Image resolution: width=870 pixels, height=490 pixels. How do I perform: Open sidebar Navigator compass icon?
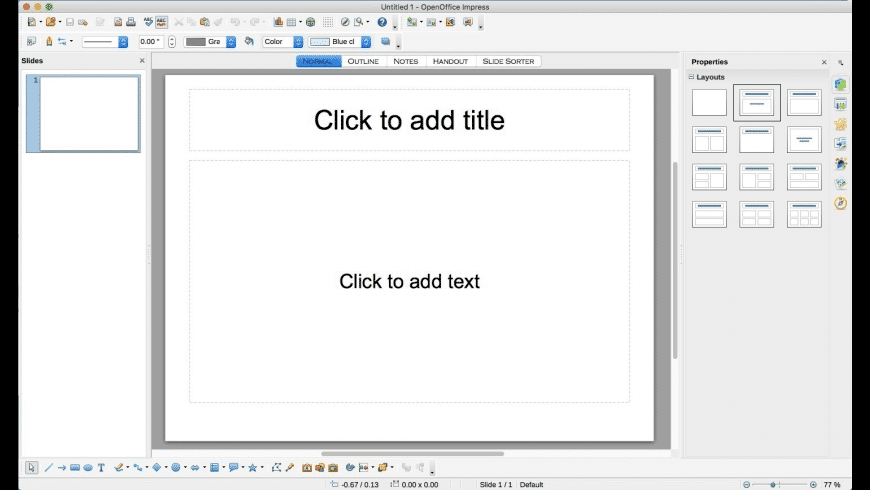pyautogui.click(x=841, y=203)
